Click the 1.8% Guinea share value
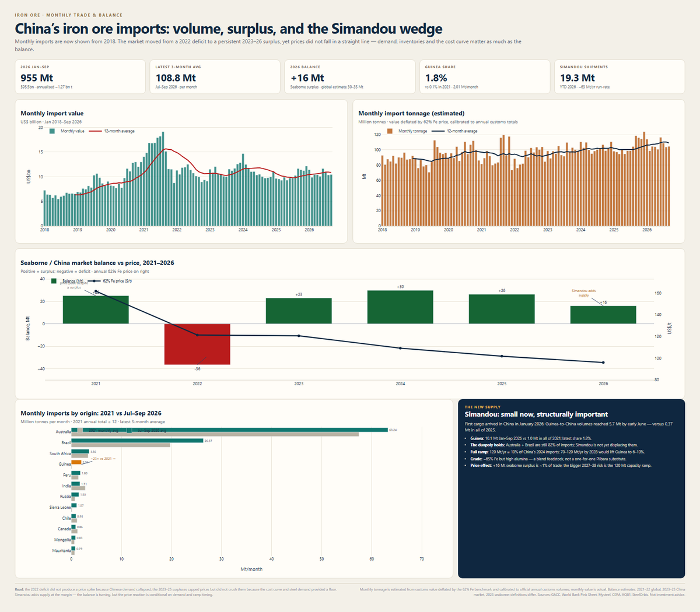The image size is (700, 612). pyautogui.click(x=436, y=78)
